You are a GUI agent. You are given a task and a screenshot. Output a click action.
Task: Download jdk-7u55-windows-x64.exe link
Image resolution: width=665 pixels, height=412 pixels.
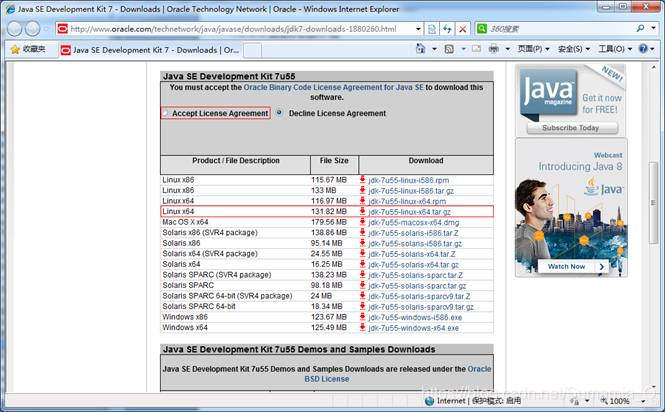click(413, 328)
